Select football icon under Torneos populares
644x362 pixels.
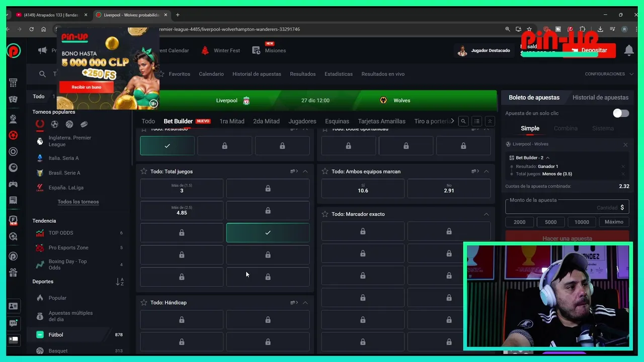pos(54,124)
